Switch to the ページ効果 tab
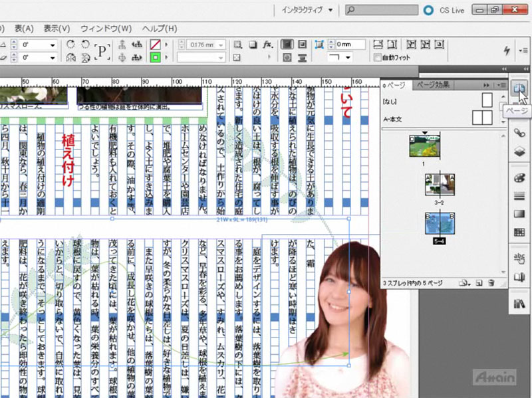The width and height of the screenshot is (532, 398). click(434, 85)
